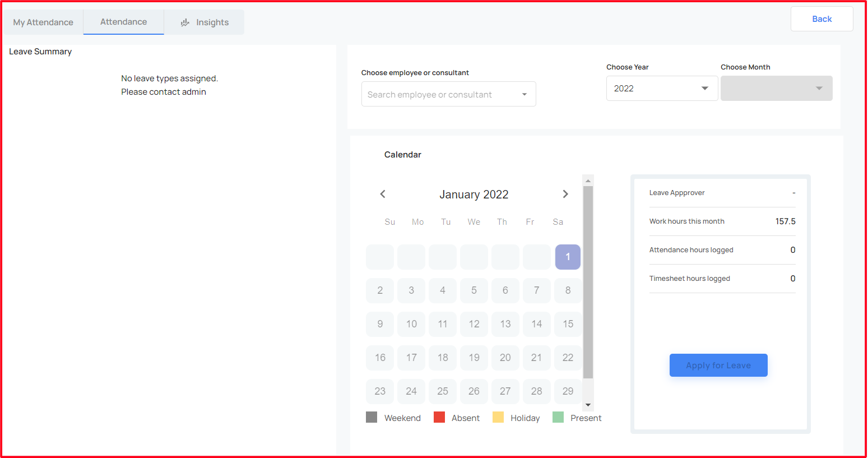The image size is (868, 458).
Task: Select day 2 on the calendar
Action: click(380, 290)
